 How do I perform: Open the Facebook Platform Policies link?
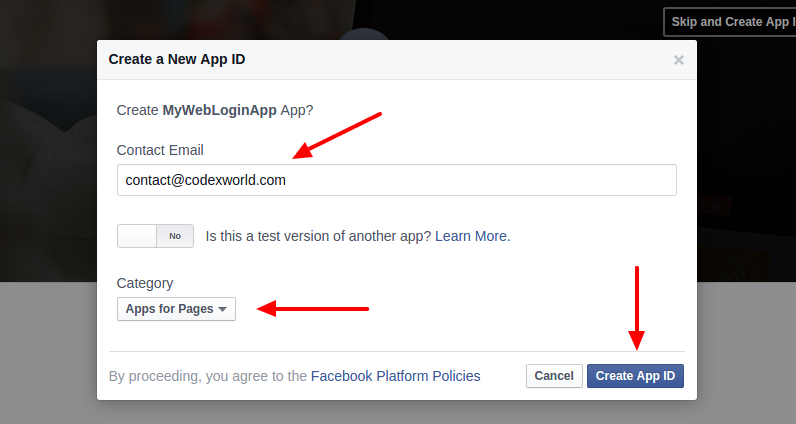tap(395, 376)
